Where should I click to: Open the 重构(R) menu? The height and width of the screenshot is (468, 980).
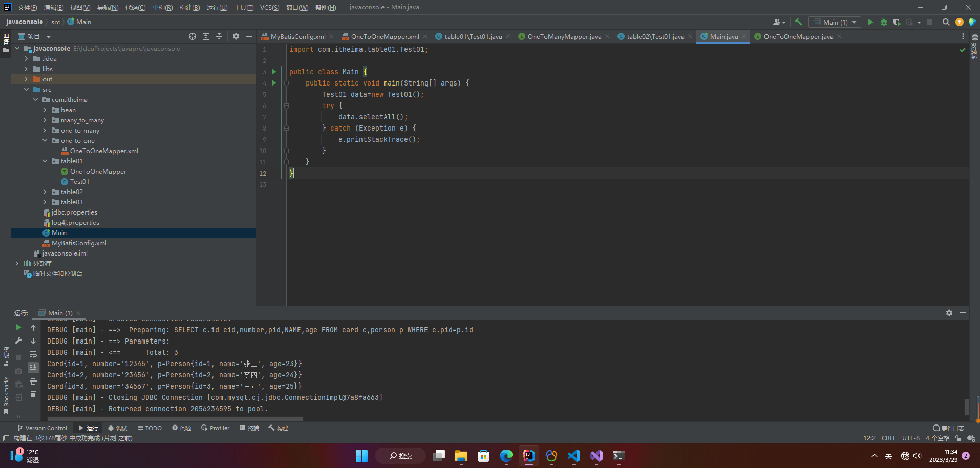(162, 7)
